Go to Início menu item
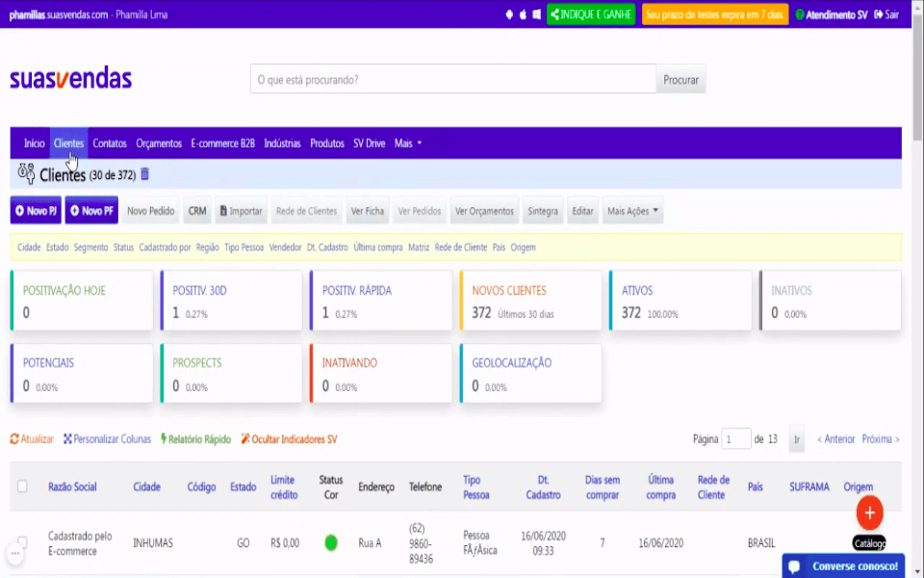The height and width of the screenshot is (578, 924). (35, 144)
